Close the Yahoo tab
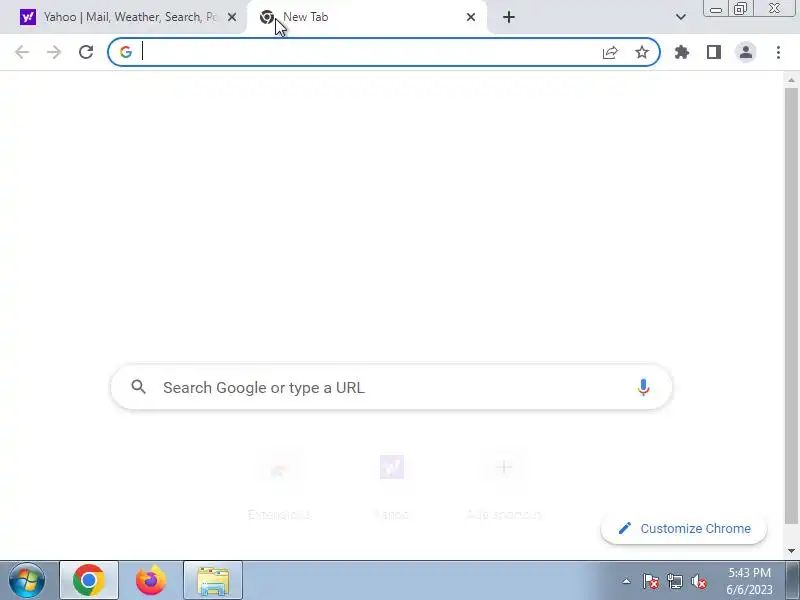 (x=232, y=17)
